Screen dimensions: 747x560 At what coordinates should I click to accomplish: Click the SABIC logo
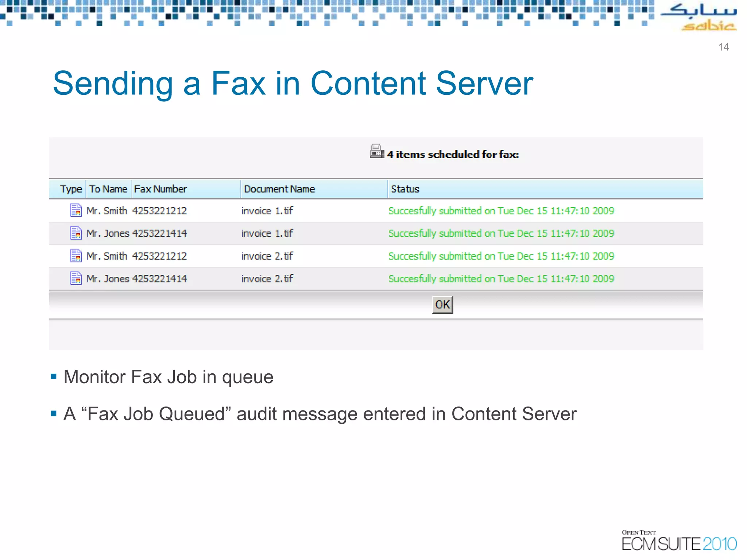(x=699, y=17)
